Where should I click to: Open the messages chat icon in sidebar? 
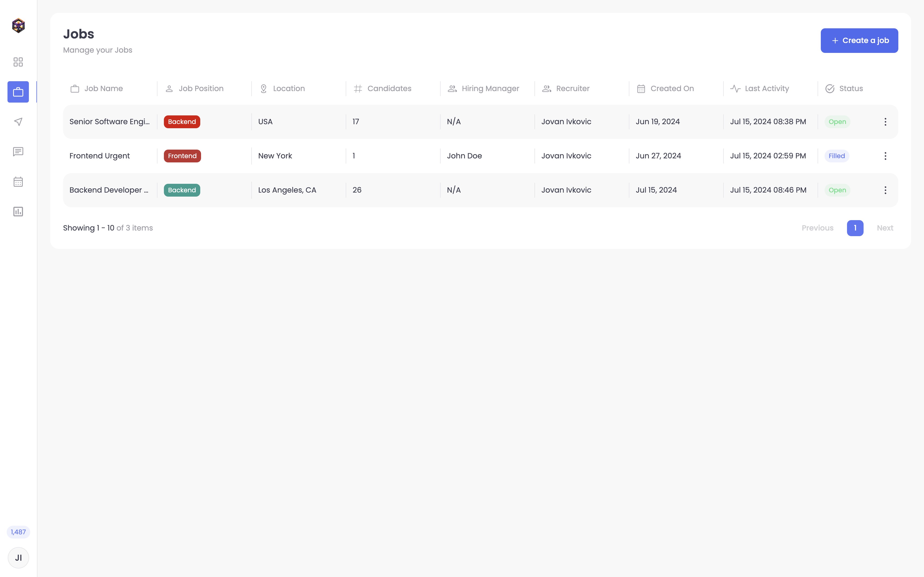point(18,152)
